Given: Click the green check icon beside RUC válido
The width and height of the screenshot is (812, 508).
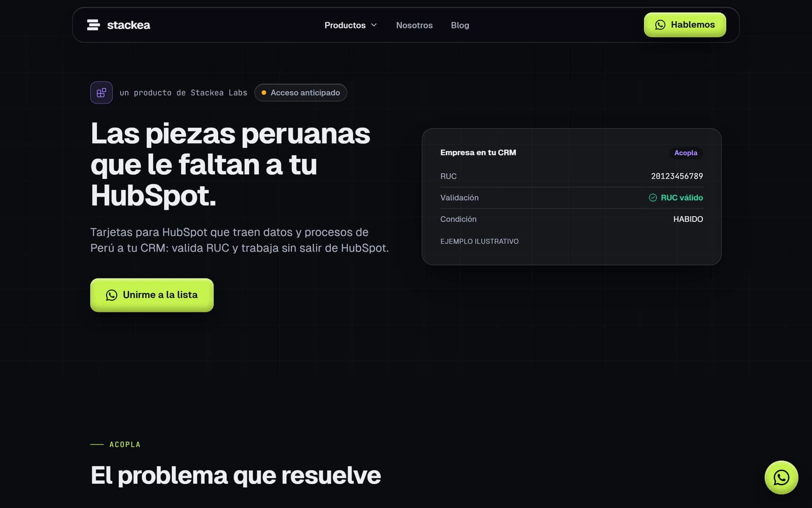Looking at the screenshot, I should coord(653,198).
